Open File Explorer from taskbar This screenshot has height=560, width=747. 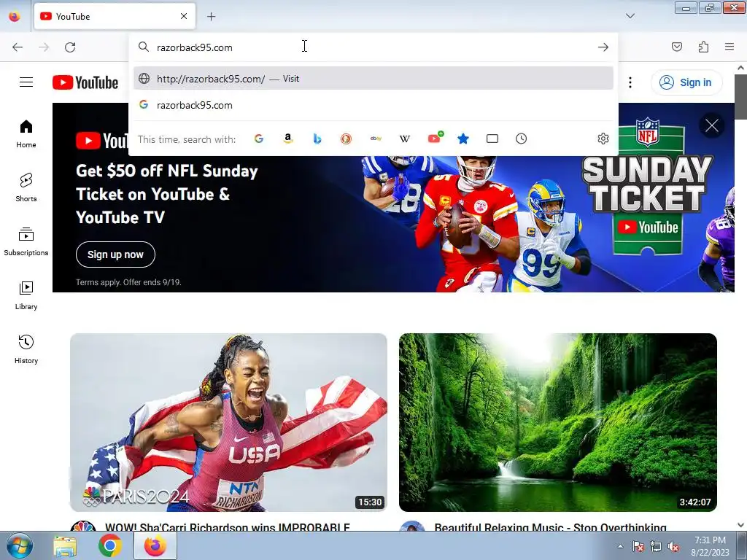click(65, 545)
